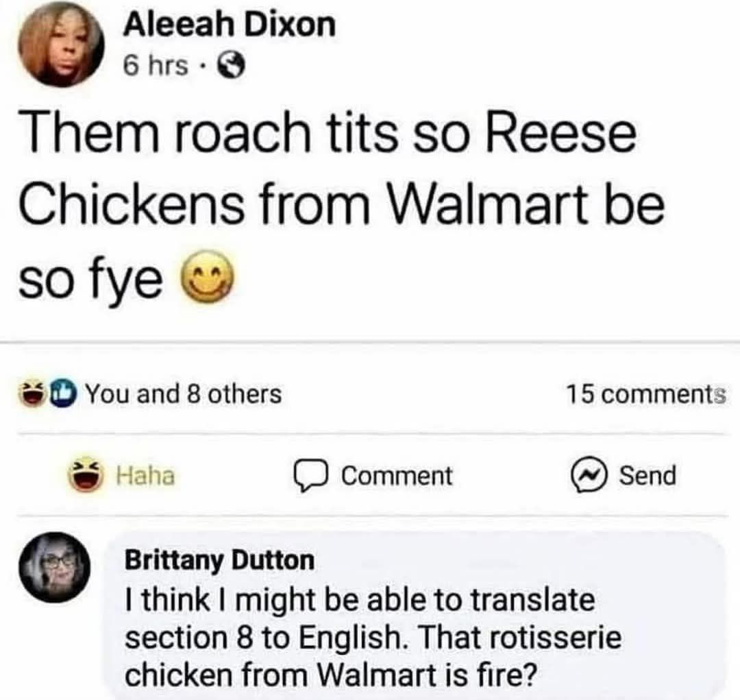Screen dimensions: 740x700
Task: Click the Messenger Send icon
Action: (588, 475)
